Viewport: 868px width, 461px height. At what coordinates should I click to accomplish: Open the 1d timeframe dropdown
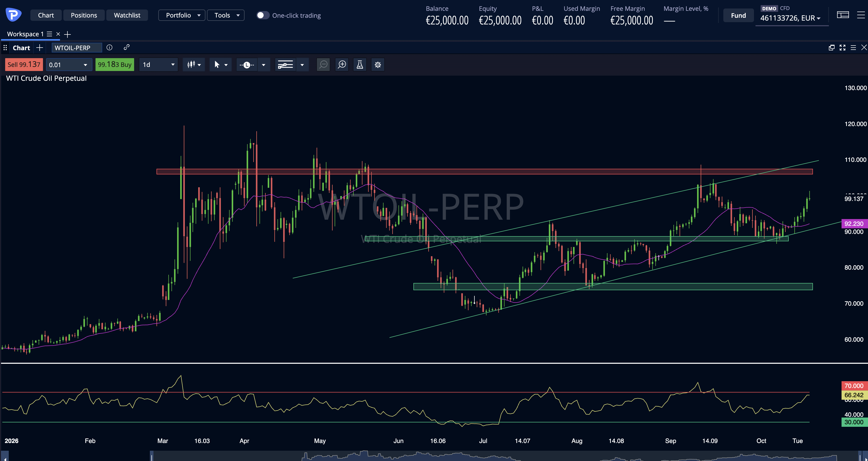pyautogui.click(x=158, y=65)
